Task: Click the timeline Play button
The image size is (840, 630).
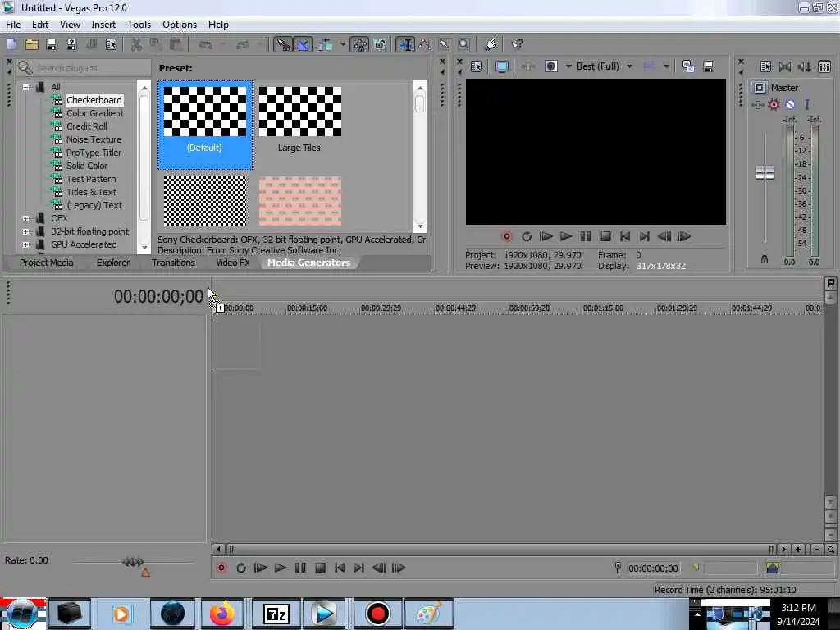Action: [x=280, y=568]
